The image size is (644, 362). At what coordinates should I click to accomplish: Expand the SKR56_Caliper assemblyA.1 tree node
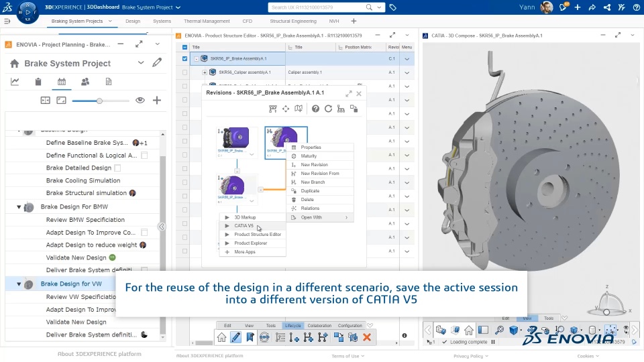[x=205, y=72]
